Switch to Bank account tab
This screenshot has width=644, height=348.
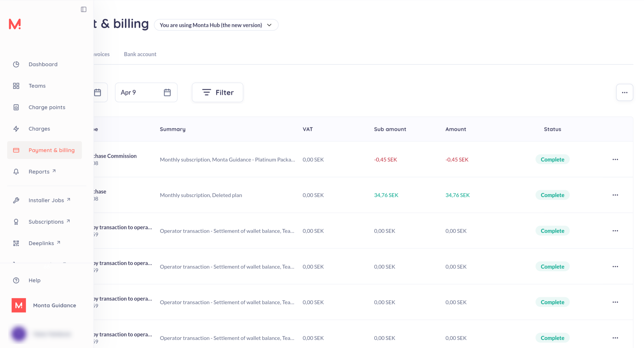coord(140,54)
